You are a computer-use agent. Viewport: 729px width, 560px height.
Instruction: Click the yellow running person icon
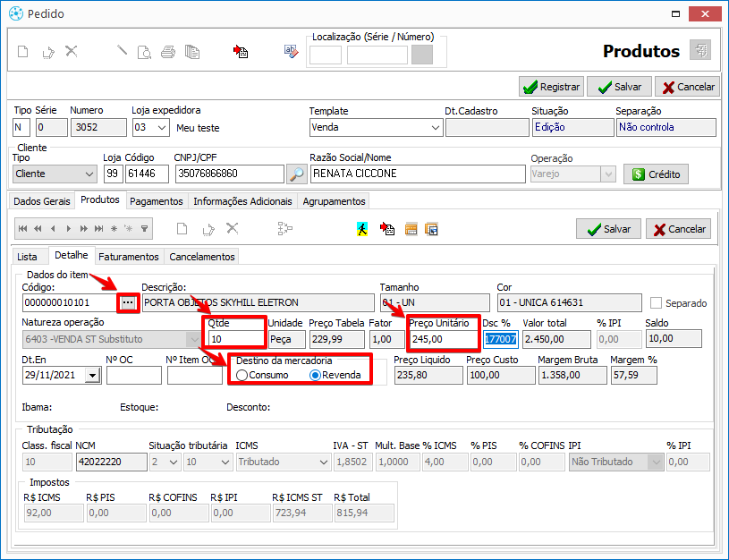click(362, 229)
